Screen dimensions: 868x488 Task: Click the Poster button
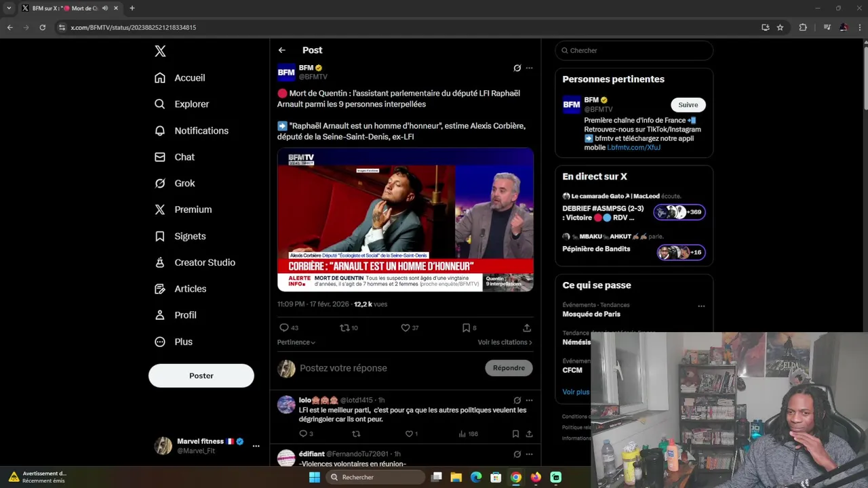click(x=201, y=375)
